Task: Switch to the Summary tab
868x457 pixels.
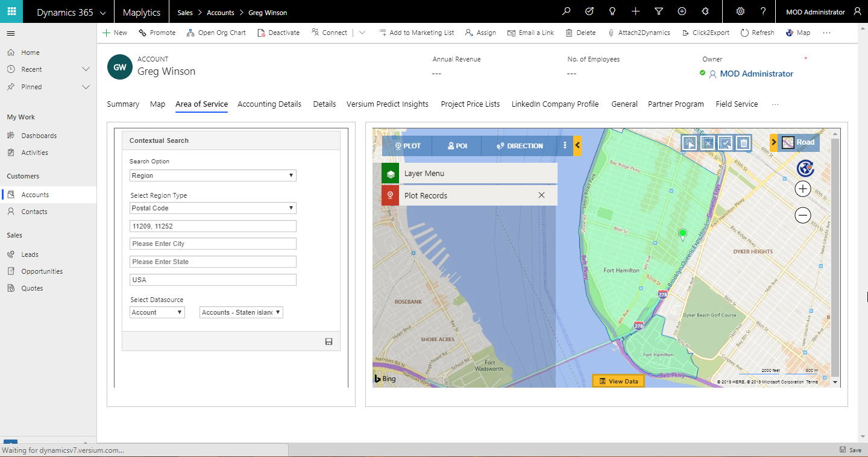Action: point(123,104)
